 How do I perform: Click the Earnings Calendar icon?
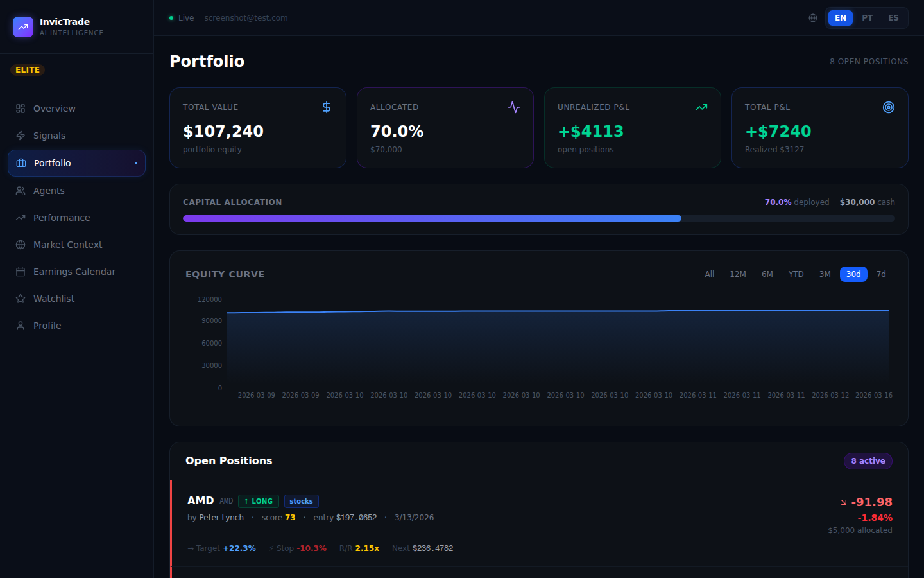[20, 271]
